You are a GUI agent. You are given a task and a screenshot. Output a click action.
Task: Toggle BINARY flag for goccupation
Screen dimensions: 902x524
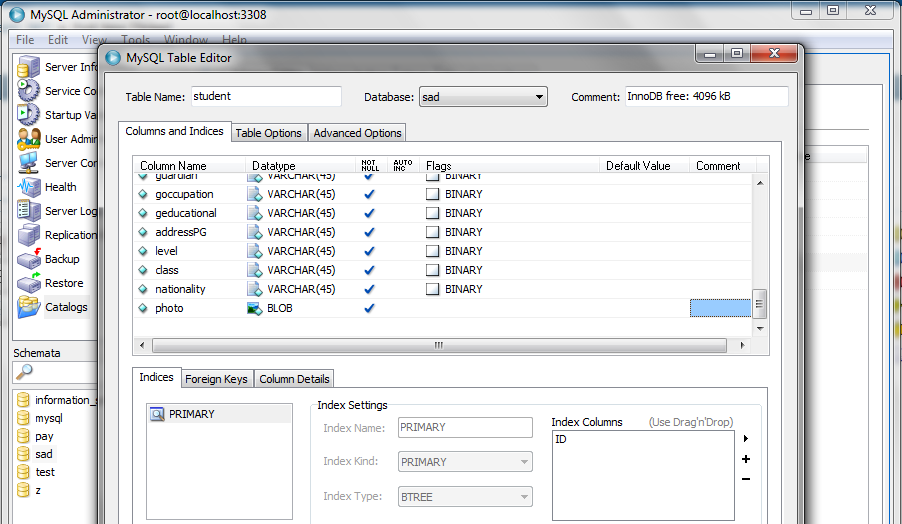click(x=432, y=194)
